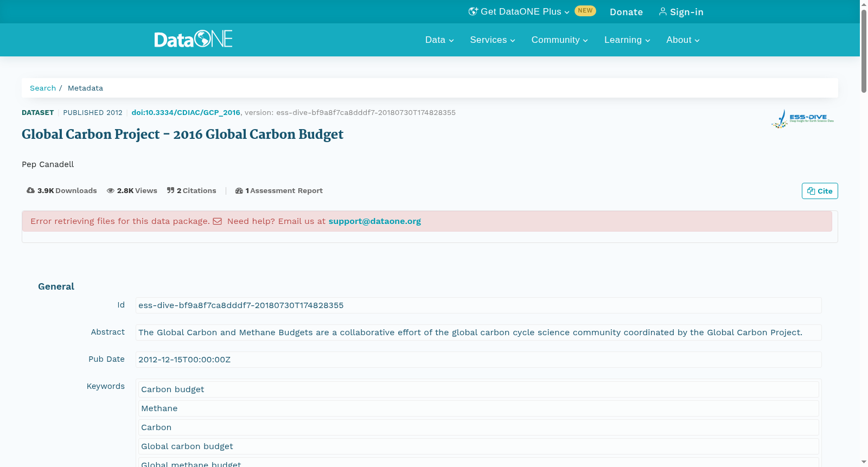The width and height of the screenshot is (868, 467).
Task: Click the Id value field
Action: pos(478,305)
